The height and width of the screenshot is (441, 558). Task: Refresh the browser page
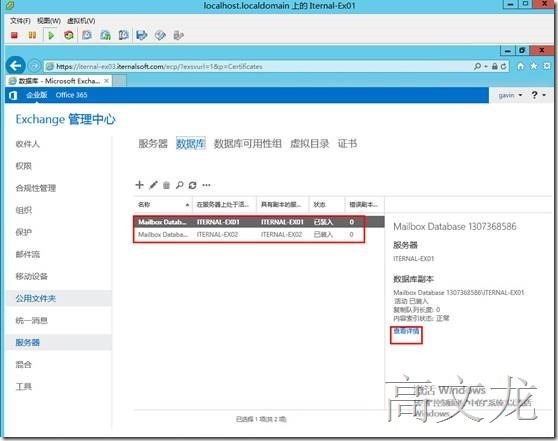pos(503,66)
